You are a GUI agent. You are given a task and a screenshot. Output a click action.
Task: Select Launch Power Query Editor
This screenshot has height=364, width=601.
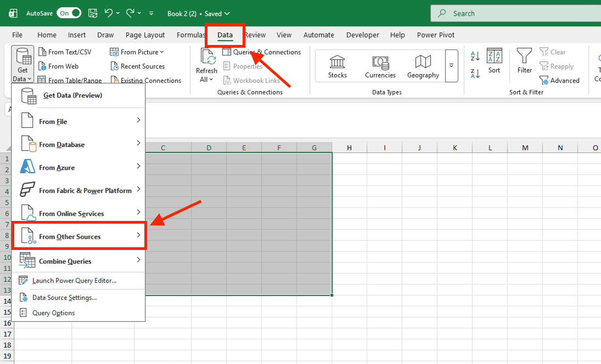click(78, 281)
